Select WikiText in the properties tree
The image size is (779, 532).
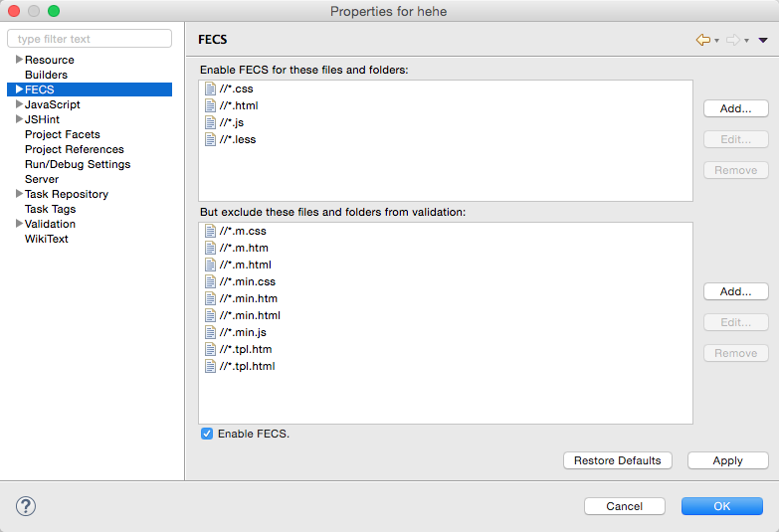(47, 239)
